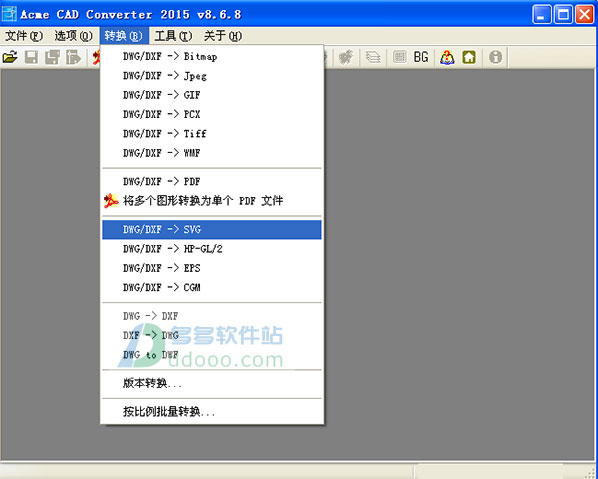This screenshot has width=598, height=479.
Task: Click the grayed icon left of Layers
Action: (346, 57)
